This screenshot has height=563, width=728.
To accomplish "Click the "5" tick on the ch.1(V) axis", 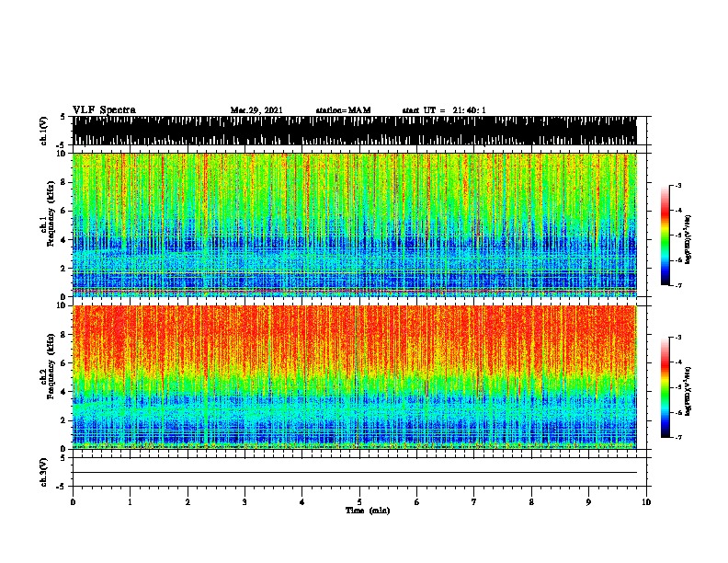I will 63,117.
